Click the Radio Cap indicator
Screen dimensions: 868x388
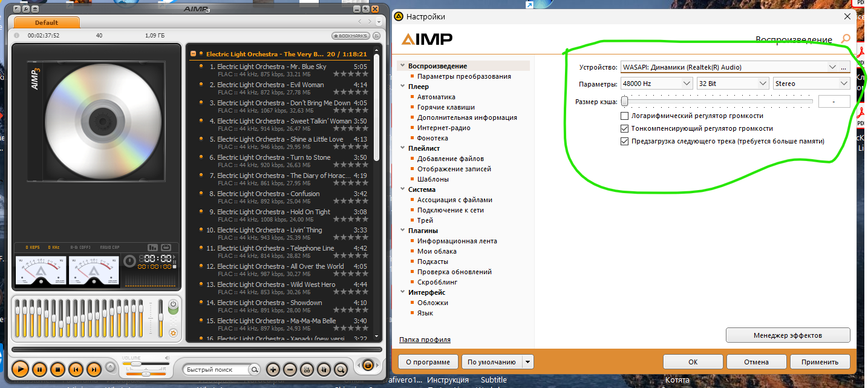click(109, 247)
